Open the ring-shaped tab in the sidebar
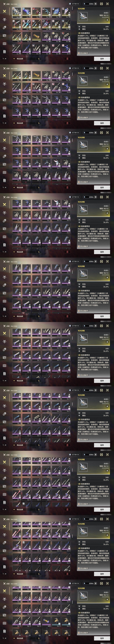The width and height of the screenshot is (114, 644). (4, 27)
